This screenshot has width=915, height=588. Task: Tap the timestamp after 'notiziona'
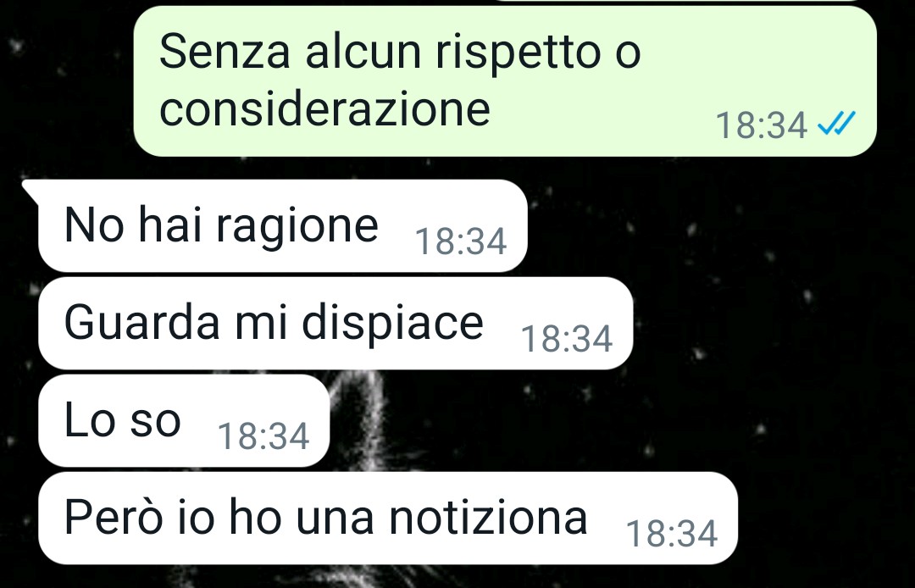(671, 534)
